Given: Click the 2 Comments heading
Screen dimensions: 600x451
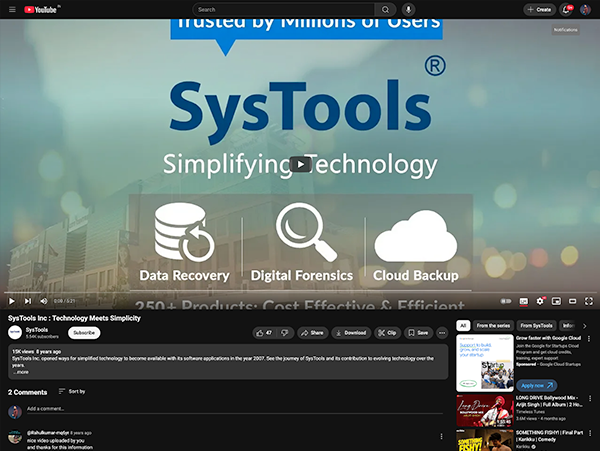Looking at the screenshot, I should pyautogui.click(x=28, y=392).
